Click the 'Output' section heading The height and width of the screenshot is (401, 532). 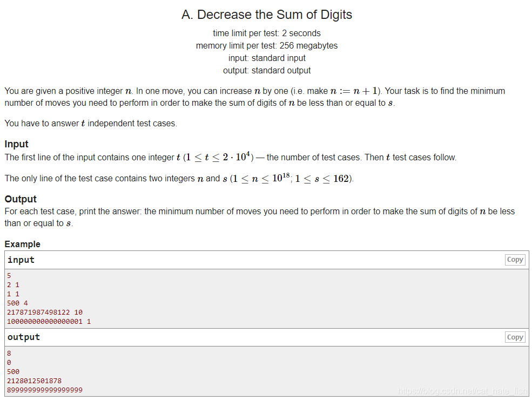[21, 199]
